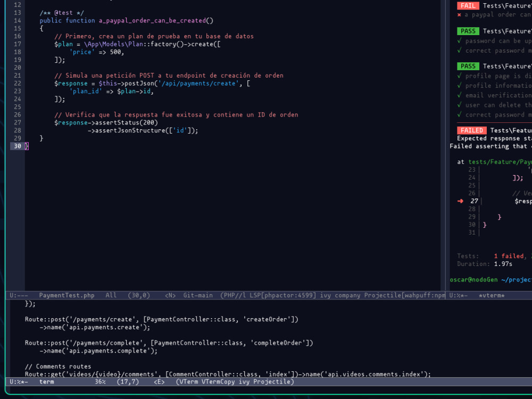Click the PaymentTest.php buffer name in modeline

[66, 295]
